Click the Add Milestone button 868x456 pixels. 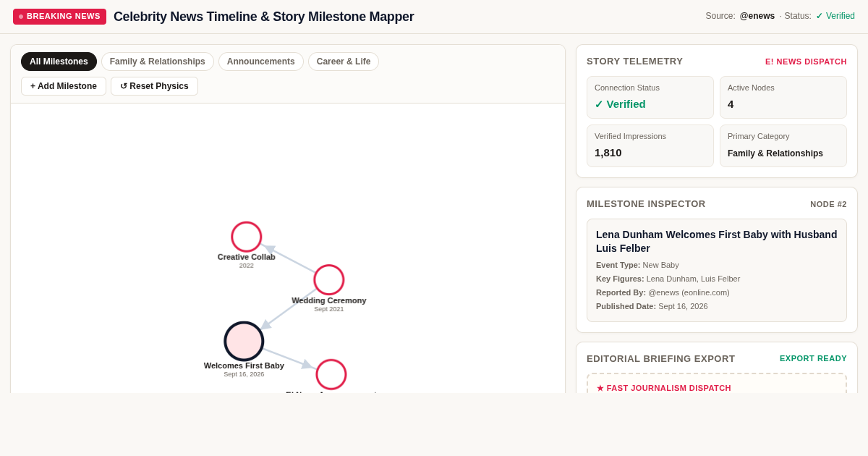(x=64, y=86)
